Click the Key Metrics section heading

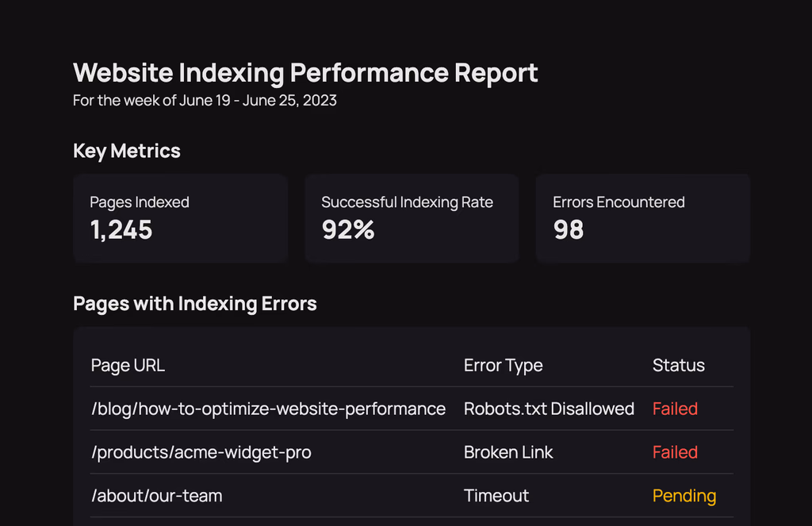click(126, 151)
